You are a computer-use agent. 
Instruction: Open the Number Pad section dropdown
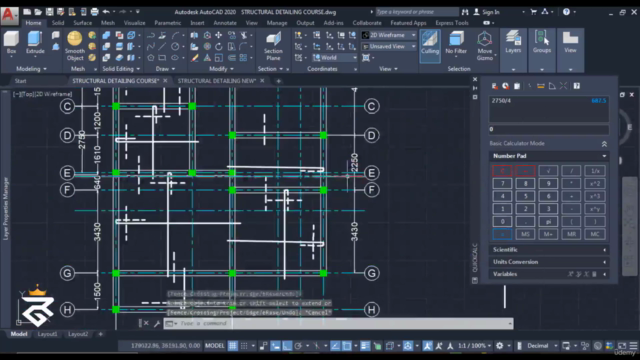click(x=549, y=156)
